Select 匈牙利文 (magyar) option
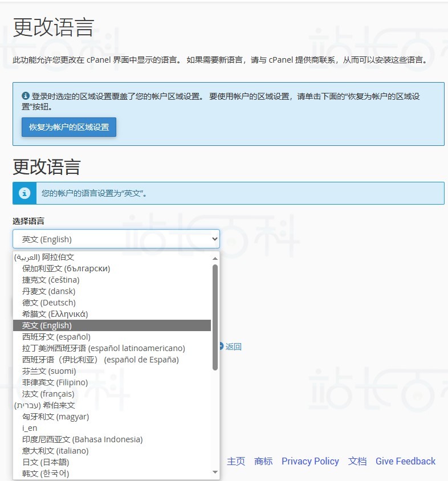448x481 pixels. (x=112, y=417)
